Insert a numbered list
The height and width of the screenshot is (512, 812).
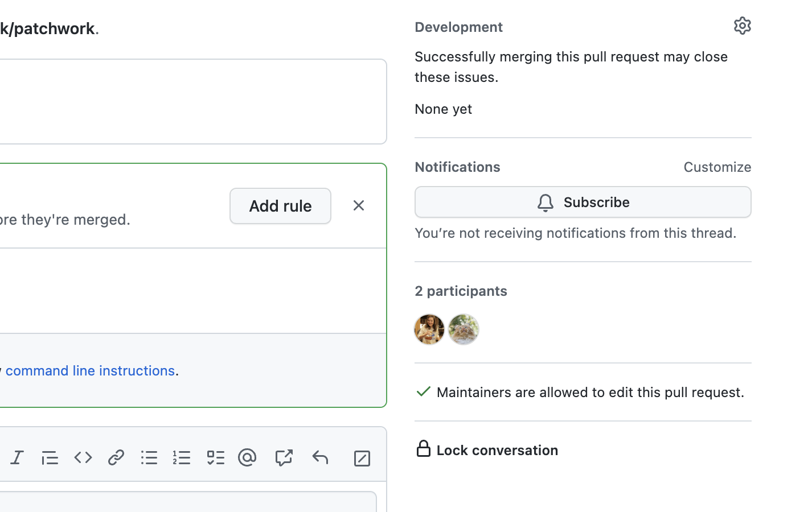(x=182, y=457)
